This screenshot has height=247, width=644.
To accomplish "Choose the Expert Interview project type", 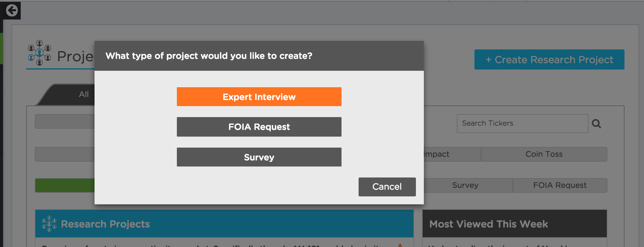I will coord(259,97).
